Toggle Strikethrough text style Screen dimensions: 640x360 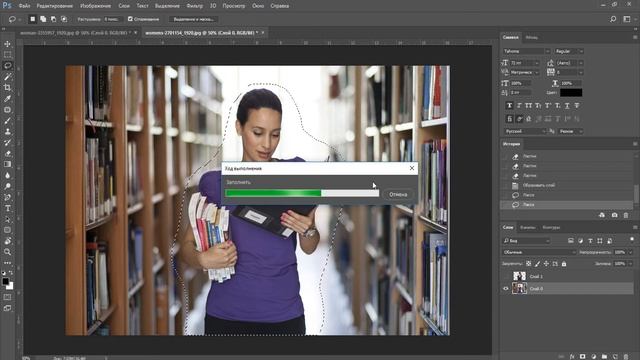pos(577,106)
